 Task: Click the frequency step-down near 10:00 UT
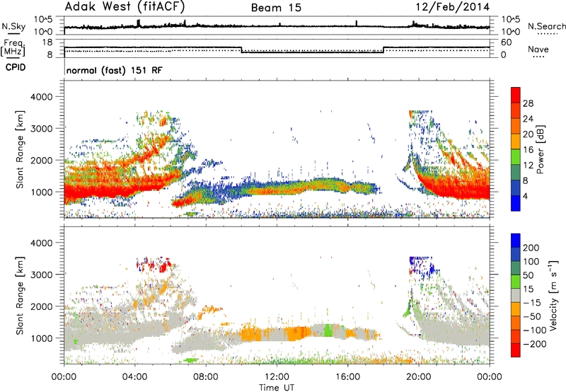point(241,50)
